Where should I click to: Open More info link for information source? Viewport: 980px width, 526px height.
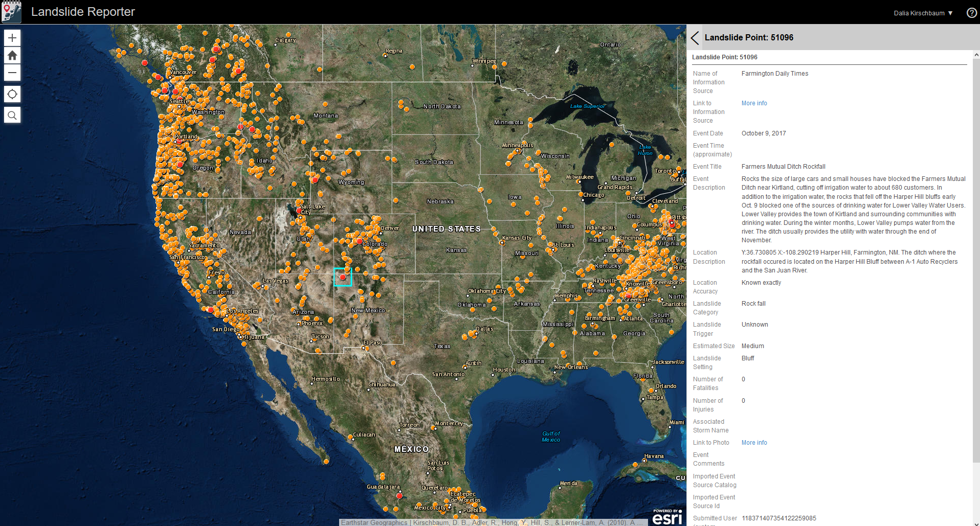coord(754,103)
